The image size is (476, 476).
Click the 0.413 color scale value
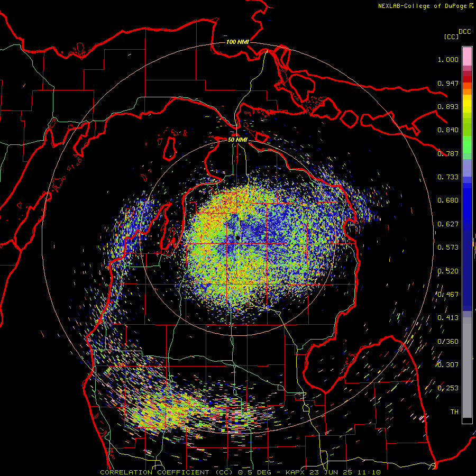click(448, 318)
